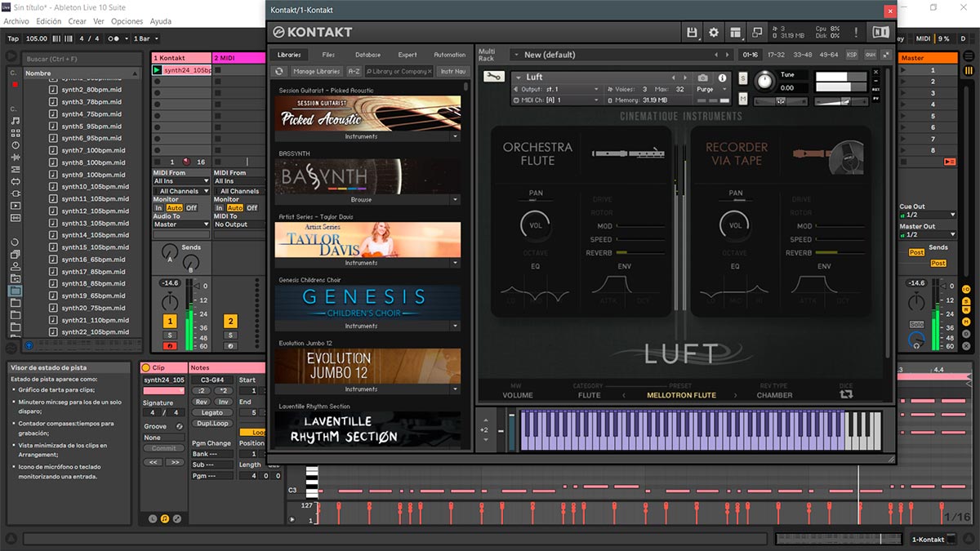The width and height of the screenshot is (980, 551).
Task: Click the Dupl.Loop button
Action: click(212, 424)
